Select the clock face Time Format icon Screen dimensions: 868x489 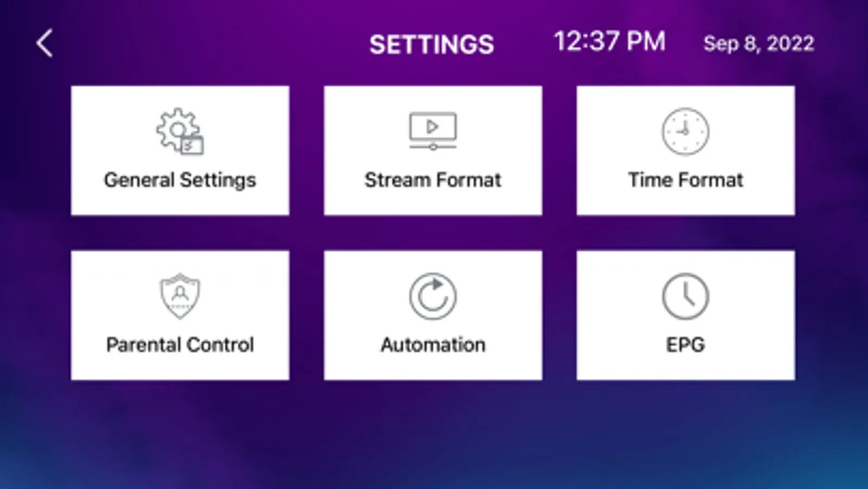click(x=685, y=131)
